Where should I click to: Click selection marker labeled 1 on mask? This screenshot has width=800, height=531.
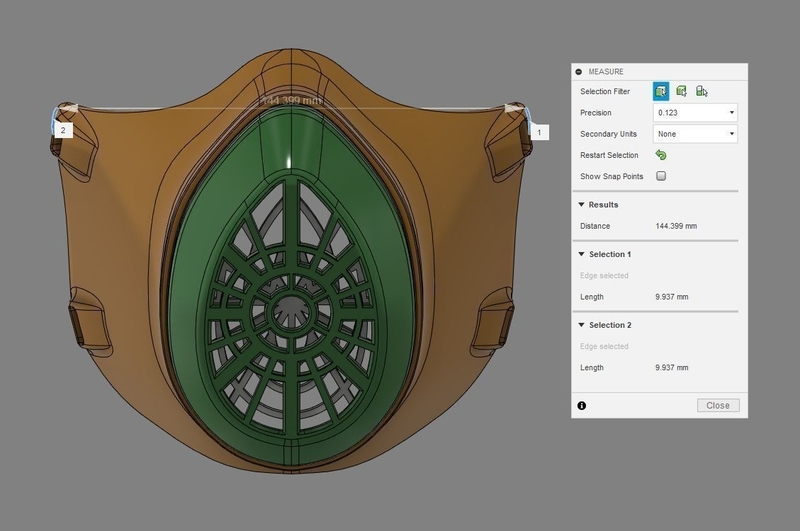pyautogui.click(x=540, y=132)
